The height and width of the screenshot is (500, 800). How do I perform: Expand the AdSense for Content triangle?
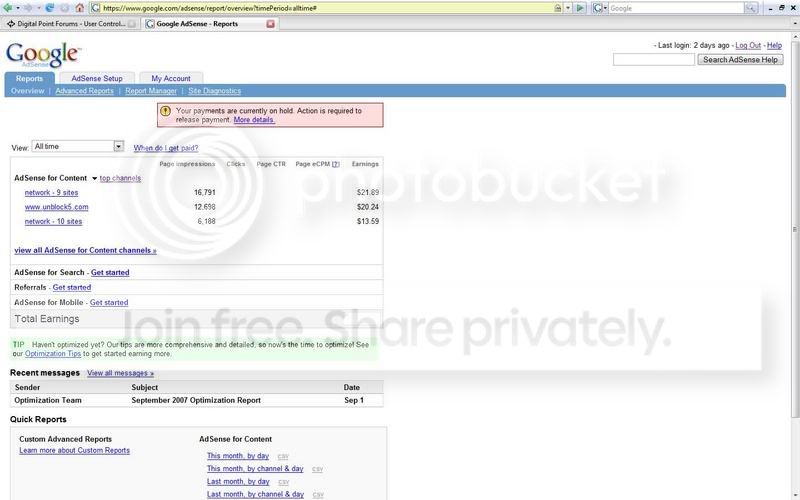[94, 179]
